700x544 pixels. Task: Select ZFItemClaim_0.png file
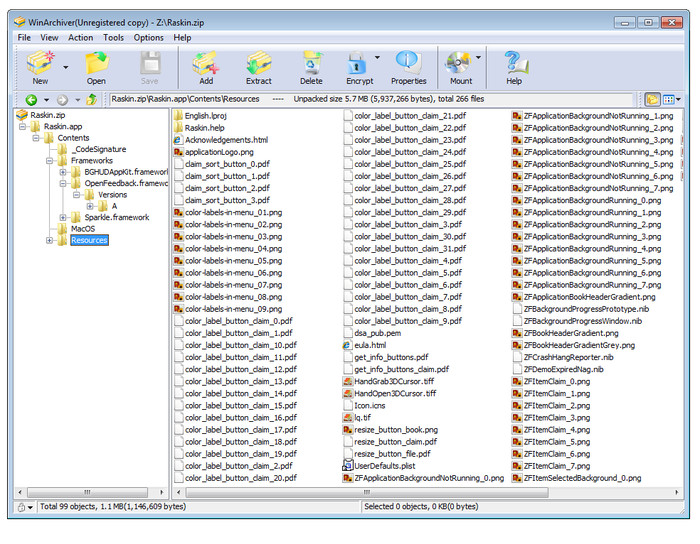[557, 381]
